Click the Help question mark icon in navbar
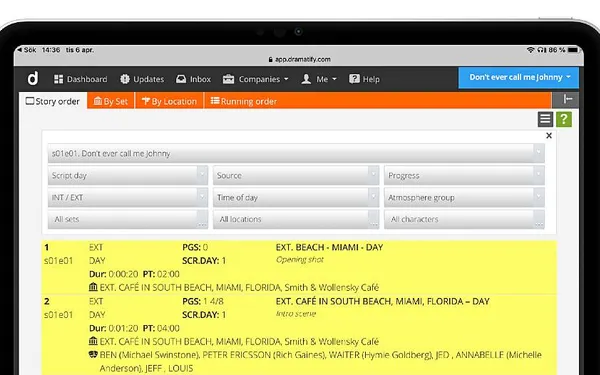The image size is (600, 375). tap(354, 79)
